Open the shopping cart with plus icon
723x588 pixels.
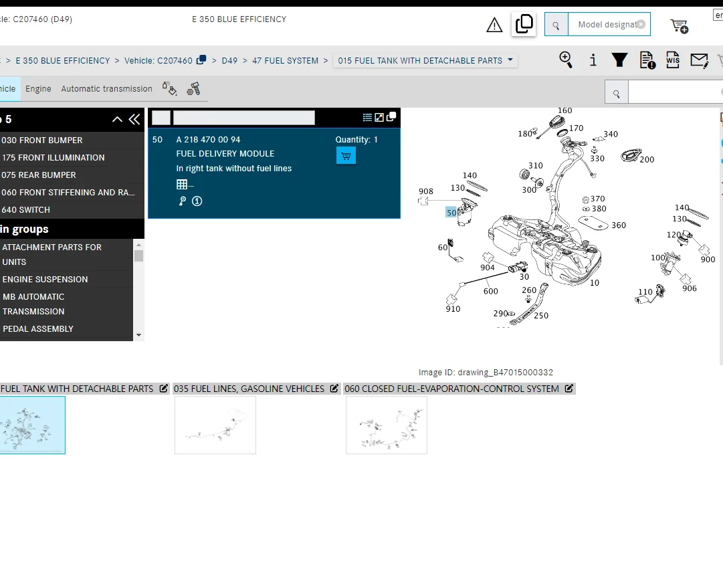[680, 26]
